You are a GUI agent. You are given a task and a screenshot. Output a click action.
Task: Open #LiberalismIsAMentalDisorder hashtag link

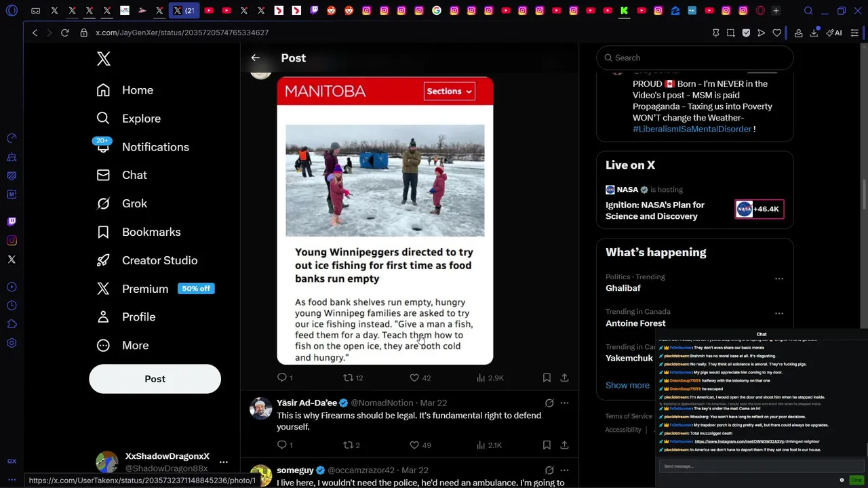click(692, 129)
